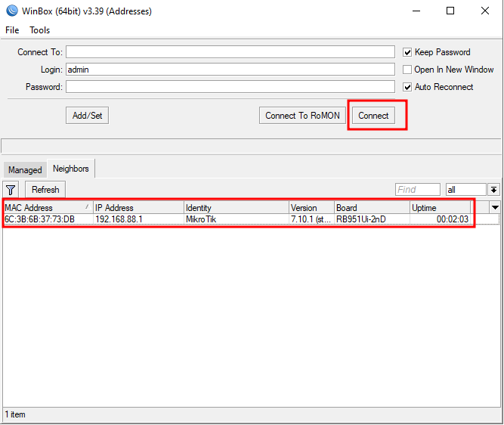Open the File menu
Screen dimensions: 504x425
(12, 30)
